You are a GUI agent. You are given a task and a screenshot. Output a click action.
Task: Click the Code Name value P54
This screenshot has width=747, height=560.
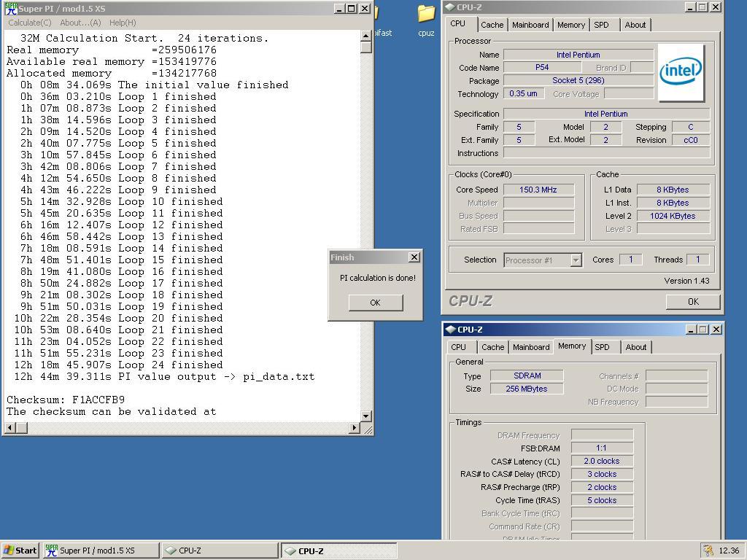[542, 68]
